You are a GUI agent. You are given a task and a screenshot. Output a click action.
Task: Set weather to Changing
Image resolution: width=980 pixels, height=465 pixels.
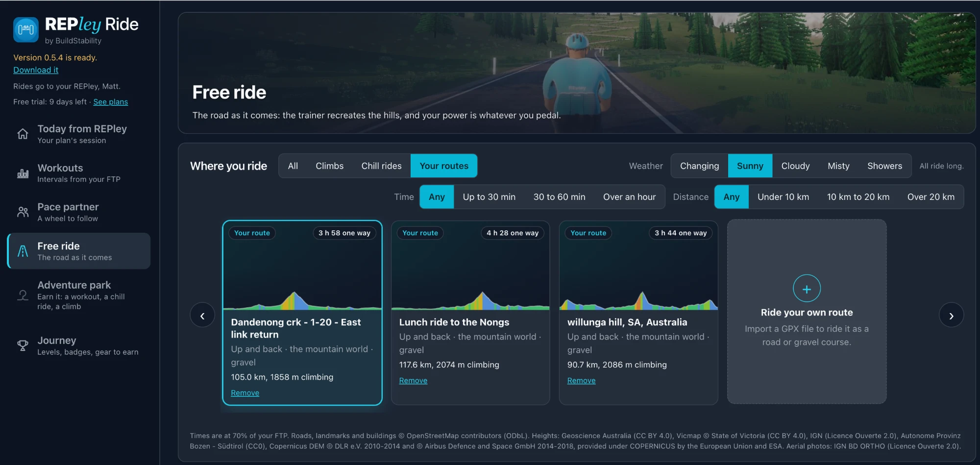coord(699,166)
